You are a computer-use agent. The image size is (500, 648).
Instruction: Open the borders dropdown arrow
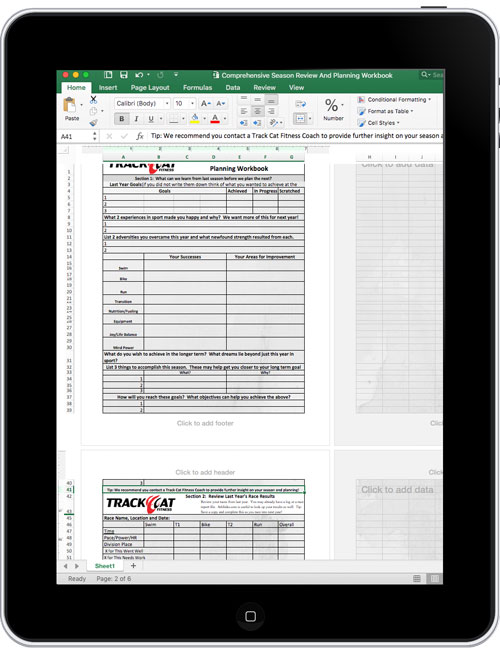coord(183,119)
